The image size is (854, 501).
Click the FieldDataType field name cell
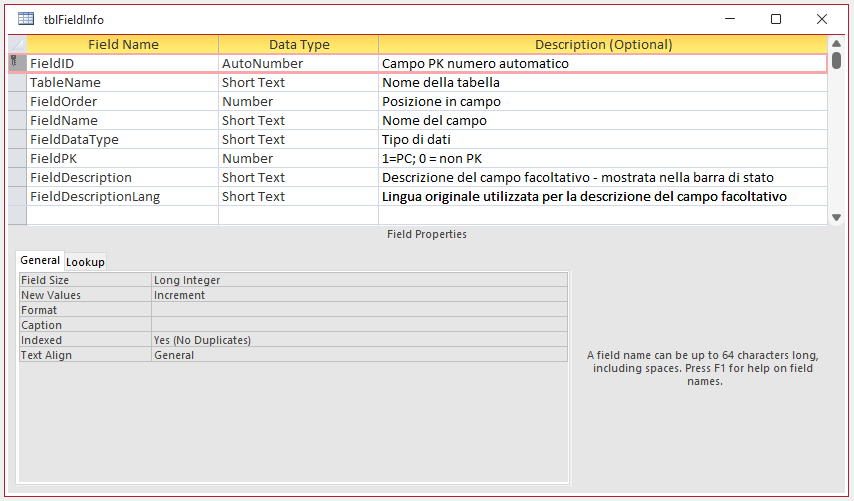(x=123, y=140)
